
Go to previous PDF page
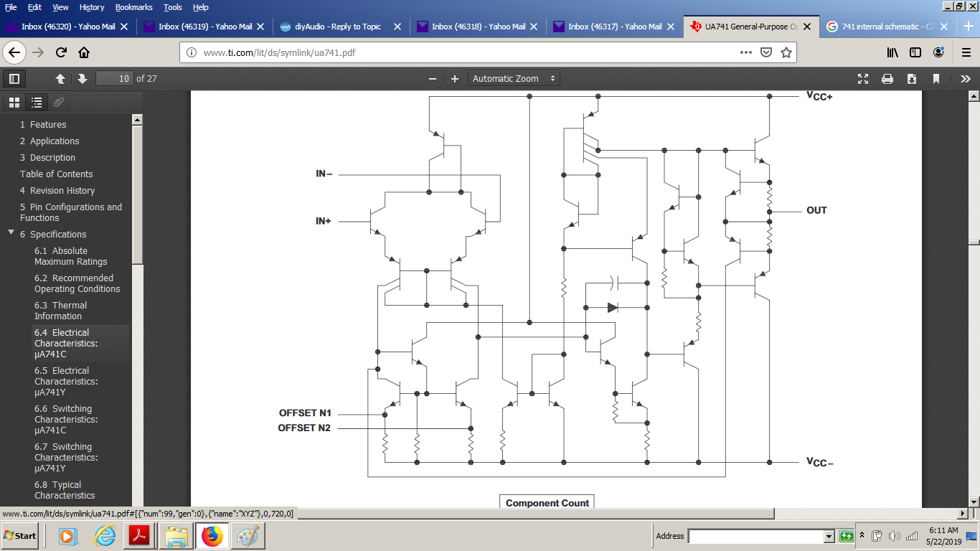(60, 79)
